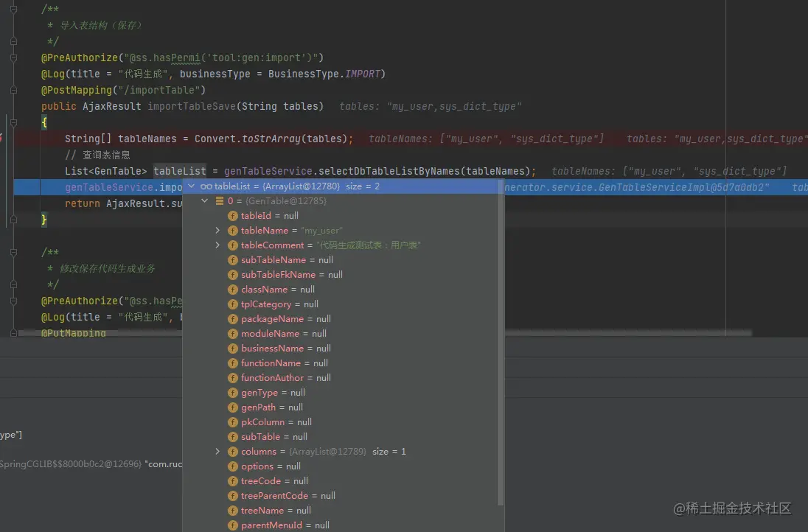
Task: Collapse the tableList ArrayList root node
Action: 191,186
